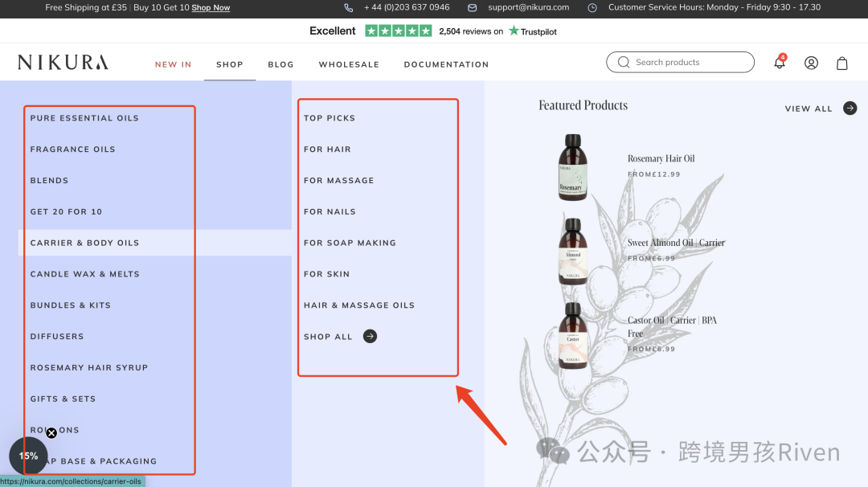Click inside the Search products field
This screenshot has width=868, height=487.
tap(681, 62)
